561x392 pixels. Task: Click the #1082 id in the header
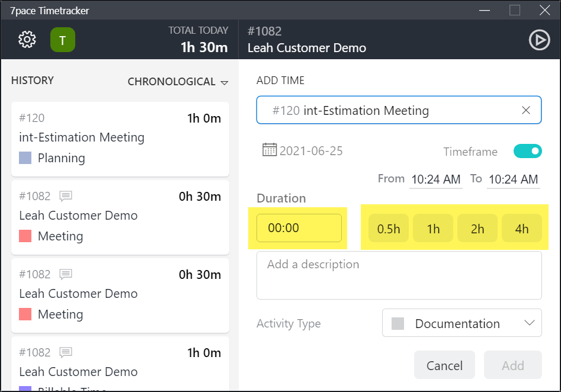click(x=264, y=31)
